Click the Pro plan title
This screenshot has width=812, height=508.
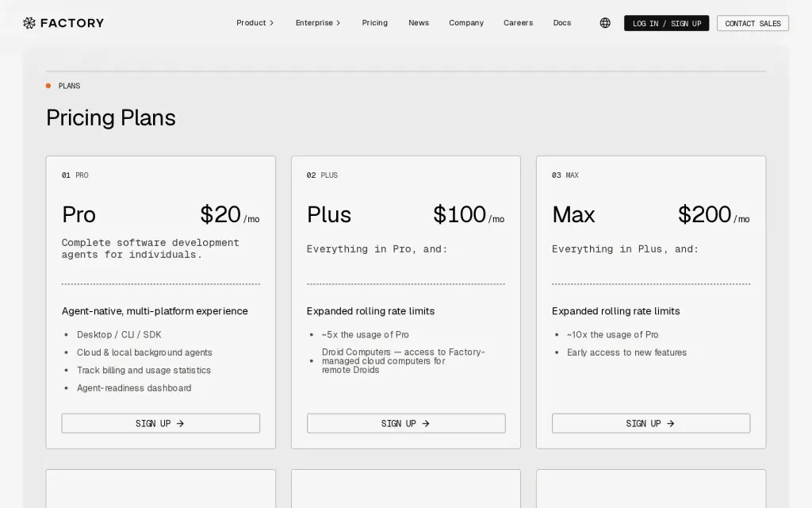pyautogui.click(x=79, y=214)
